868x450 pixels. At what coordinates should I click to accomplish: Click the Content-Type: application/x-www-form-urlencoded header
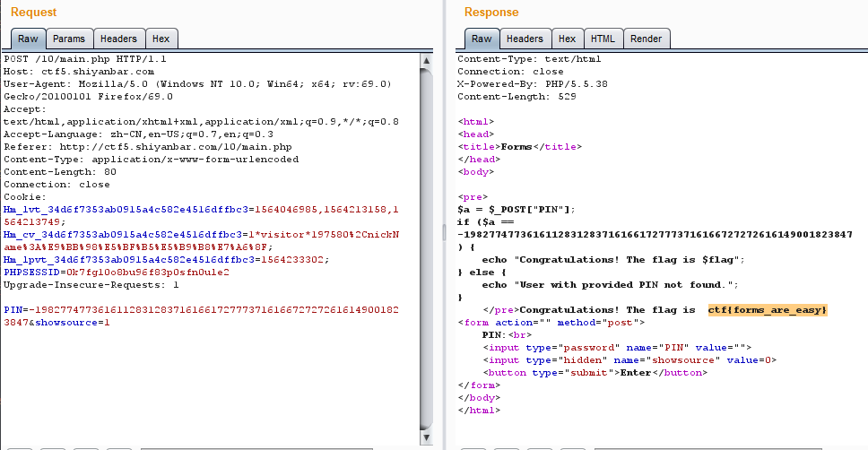(x=152, y=160)
